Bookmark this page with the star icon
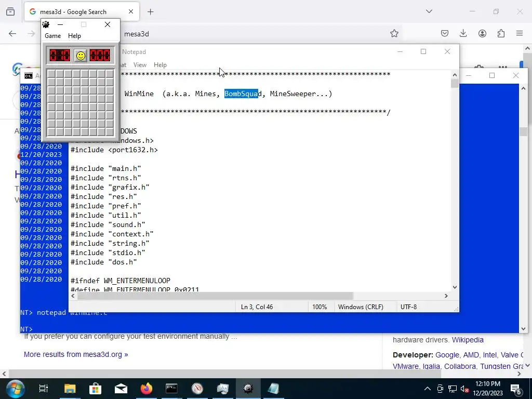 (x=394, y=33)
